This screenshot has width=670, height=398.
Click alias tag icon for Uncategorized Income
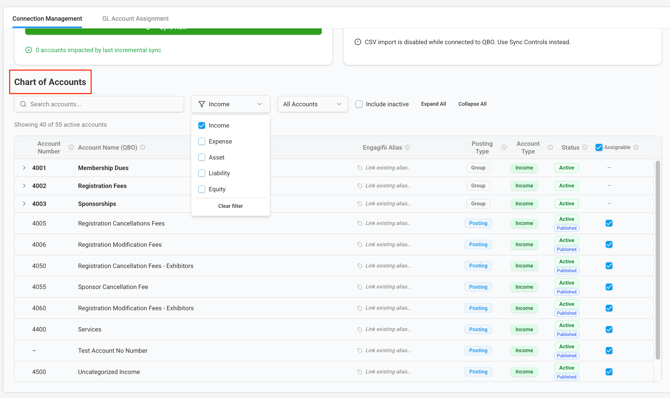tap(360, 372)
